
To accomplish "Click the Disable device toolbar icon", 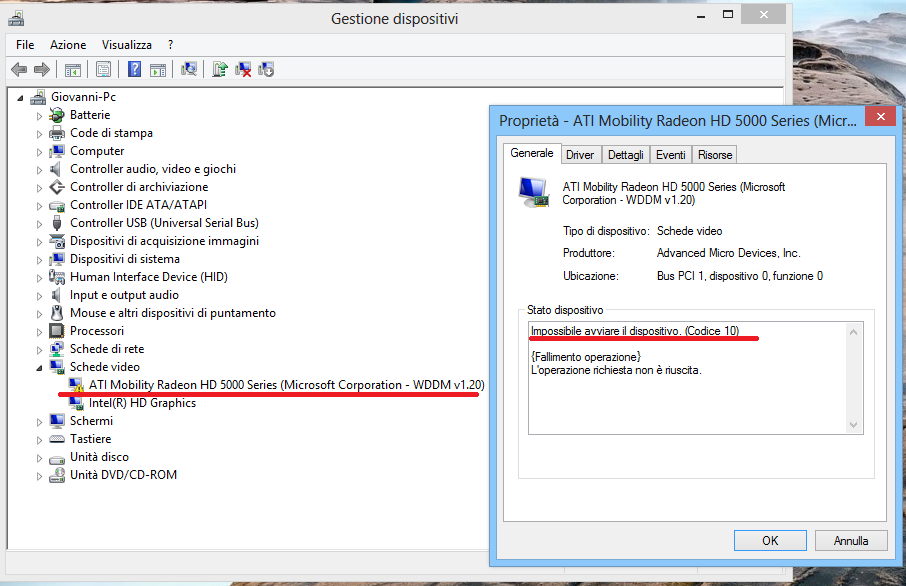I will [x=266, y=69].
